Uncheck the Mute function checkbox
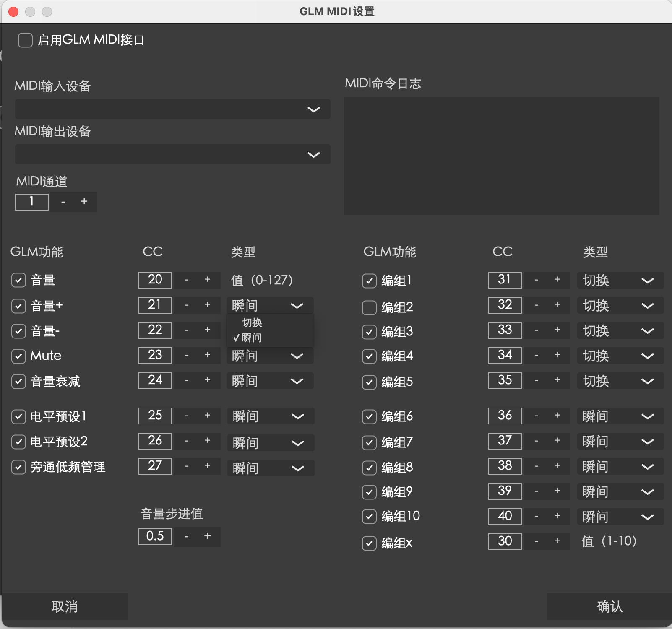The width and height of the screenshot is (672, 629). point(18,356)
